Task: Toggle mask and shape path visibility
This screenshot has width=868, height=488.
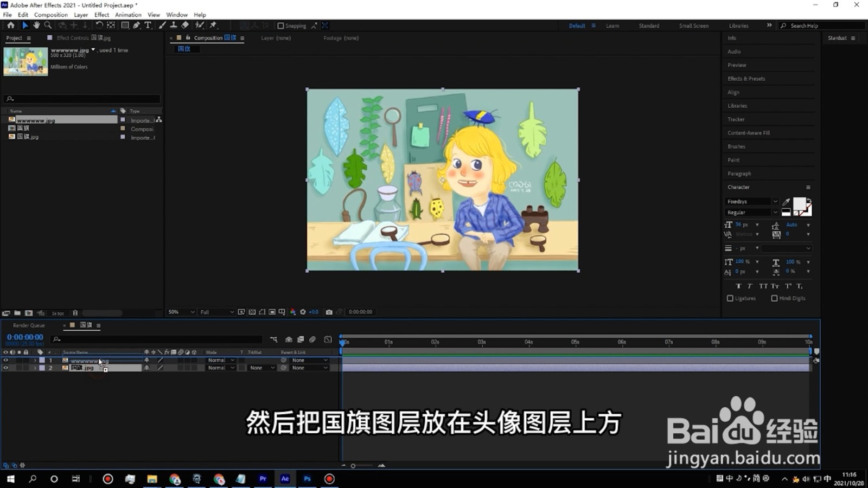Action: tap(263, 312)
